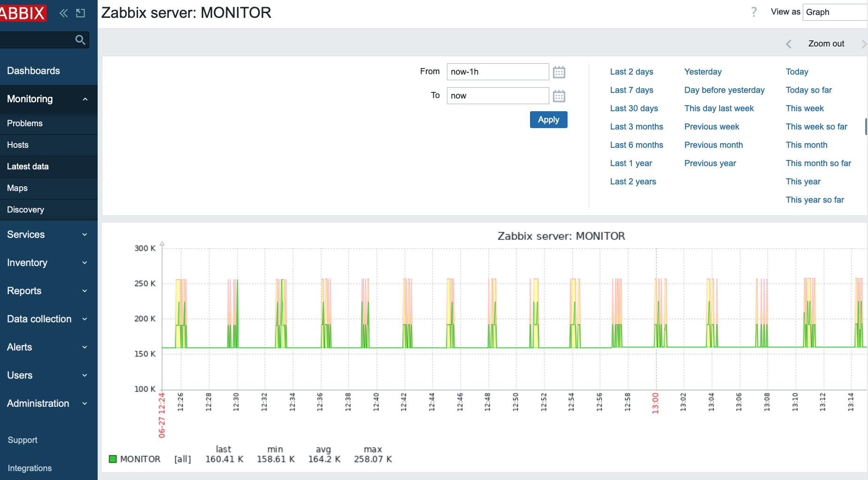Shift the time range forward with the right arrow

[x=863, y=44]
